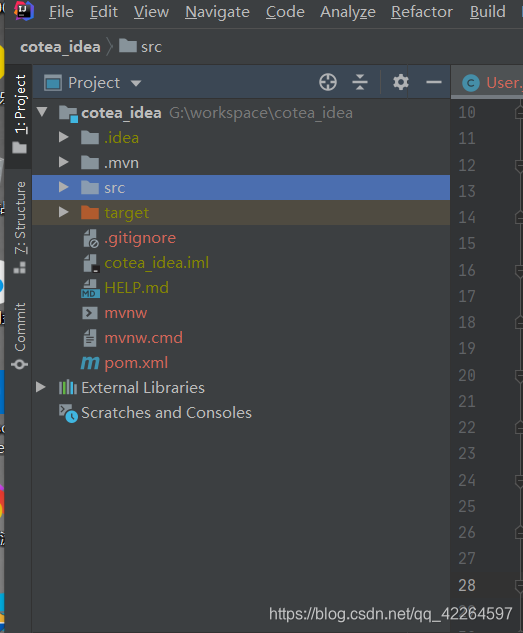This screenshot has height=633, width=523.
Task: Open the File menu
Action: pyautogui.click(x=61, y=12)
